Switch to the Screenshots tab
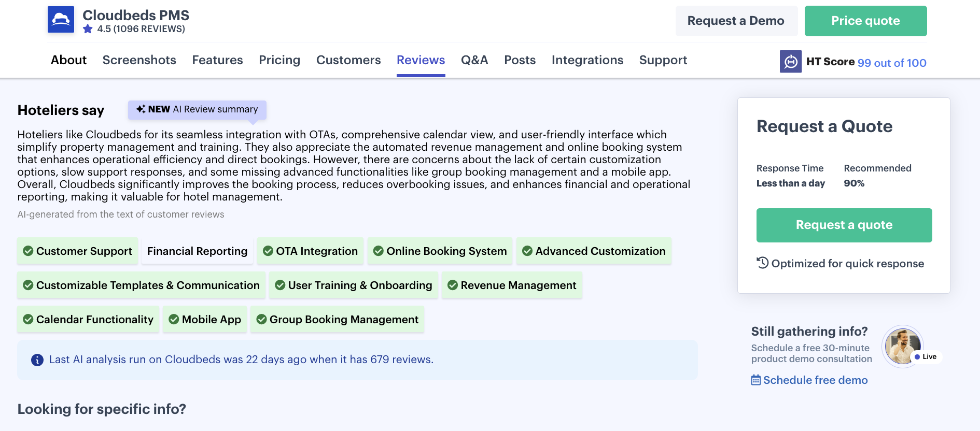This screenshot has width=980, height=431. 139,60
